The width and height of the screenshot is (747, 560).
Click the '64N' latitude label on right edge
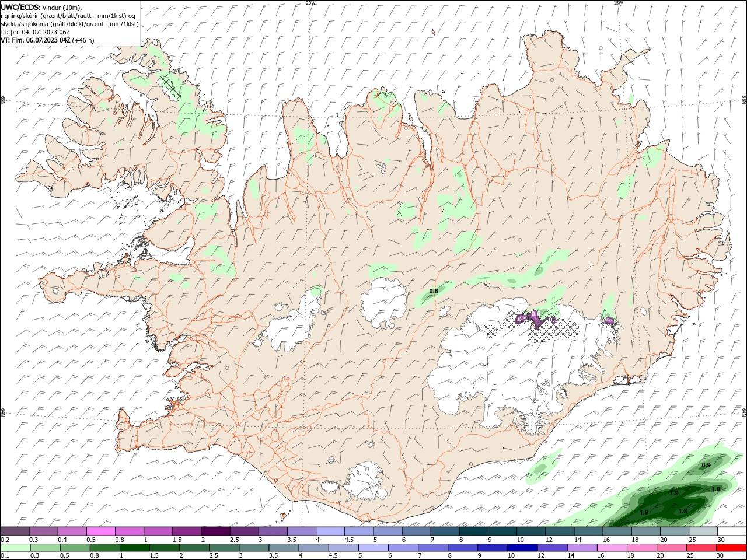click(x=744, y=412)
